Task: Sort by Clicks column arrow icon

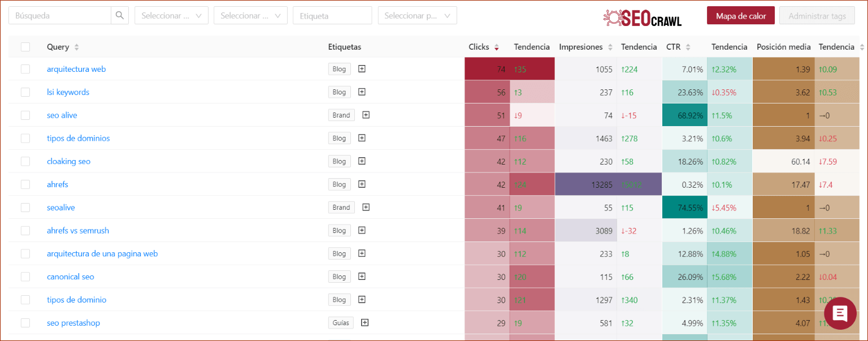Action: [497, 48]
